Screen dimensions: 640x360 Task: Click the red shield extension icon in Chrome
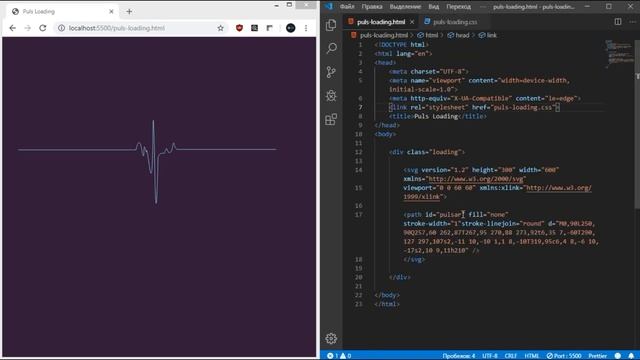click(239, 28)
